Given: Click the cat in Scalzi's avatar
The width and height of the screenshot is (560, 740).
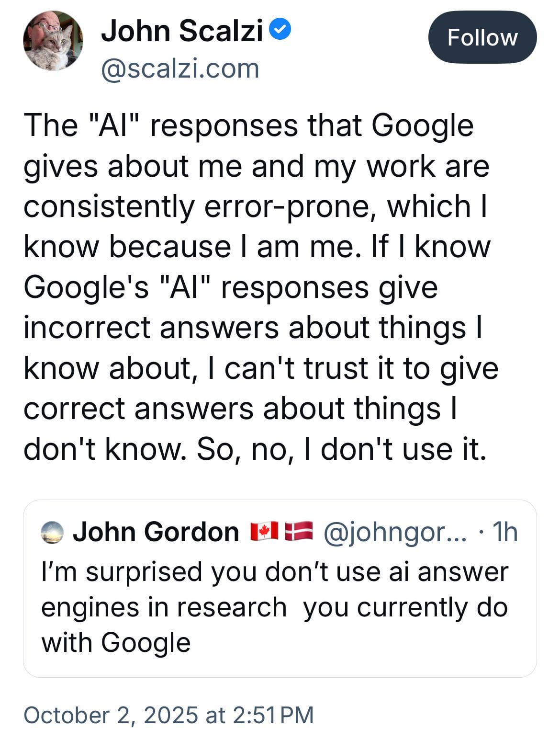Looking at the screenshot, I should coord(57,48).
